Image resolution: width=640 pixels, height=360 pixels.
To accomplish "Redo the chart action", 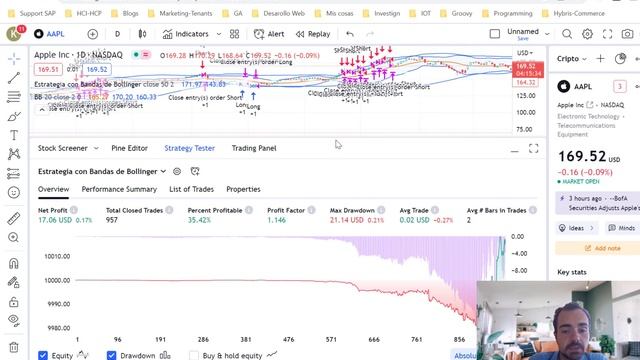I will click(370, 34).
